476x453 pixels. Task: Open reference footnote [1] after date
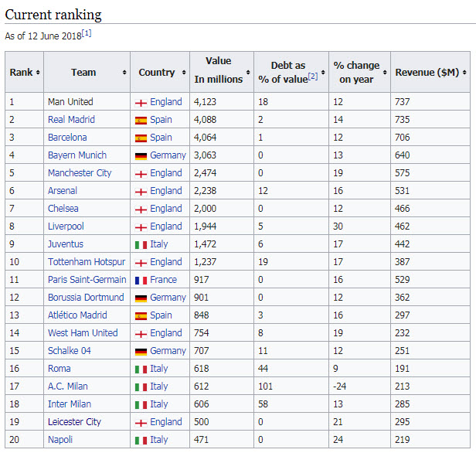coord(87,33)
